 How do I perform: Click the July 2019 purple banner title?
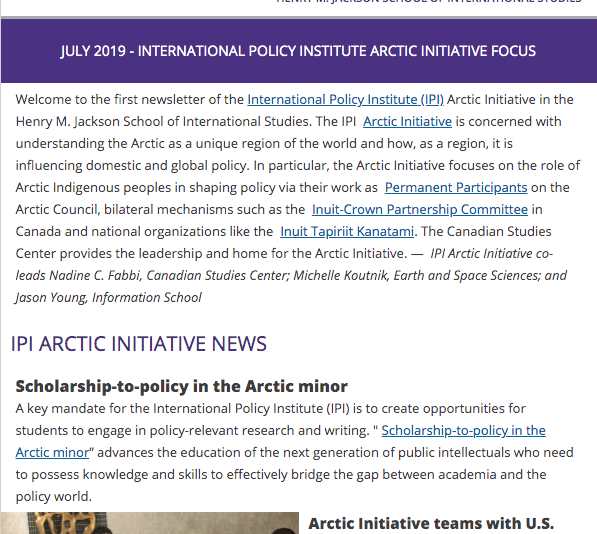(298, 51)
